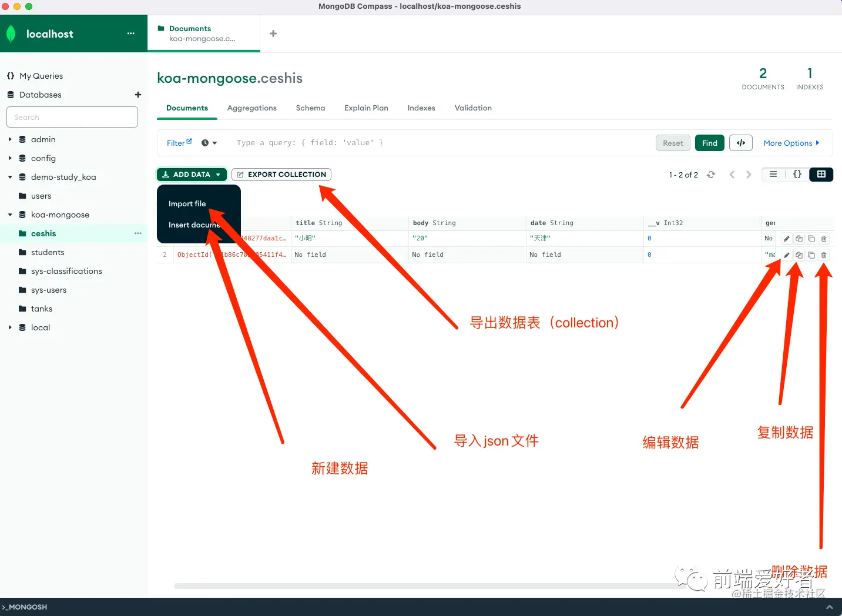Clone the second document with No field
Screen dimensions: 842x616
[x=811, y=255]
